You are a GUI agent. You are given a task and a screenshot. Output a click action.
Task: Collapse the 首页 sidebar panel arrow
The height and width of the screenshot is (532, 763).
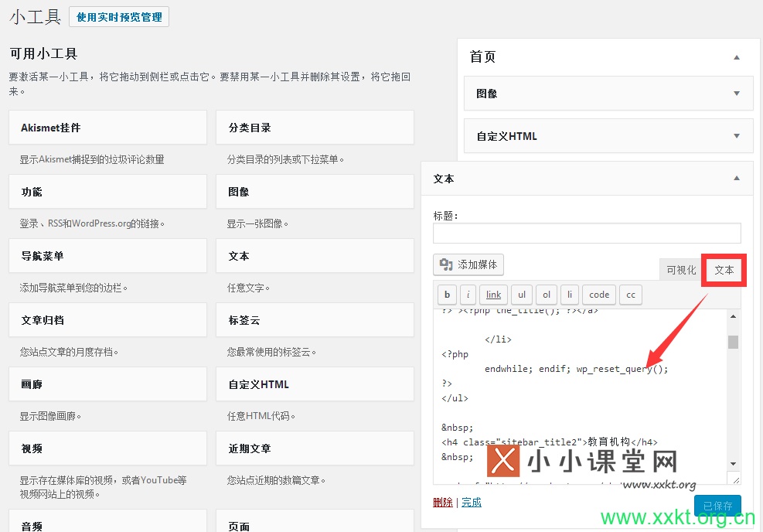[737, 57]
